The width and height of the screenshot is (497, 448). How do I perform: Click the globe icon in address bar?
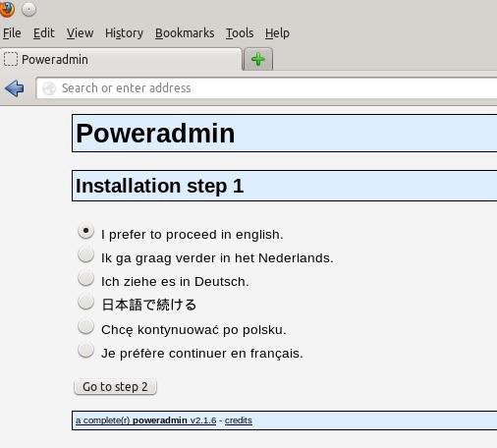point(49,88)
